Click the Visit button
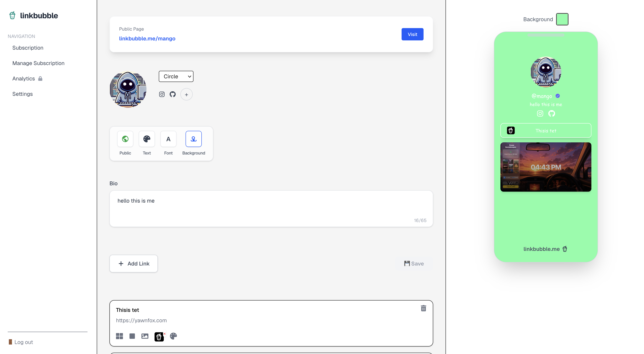Viewport: 644px width, 354px height. point(412,34)
